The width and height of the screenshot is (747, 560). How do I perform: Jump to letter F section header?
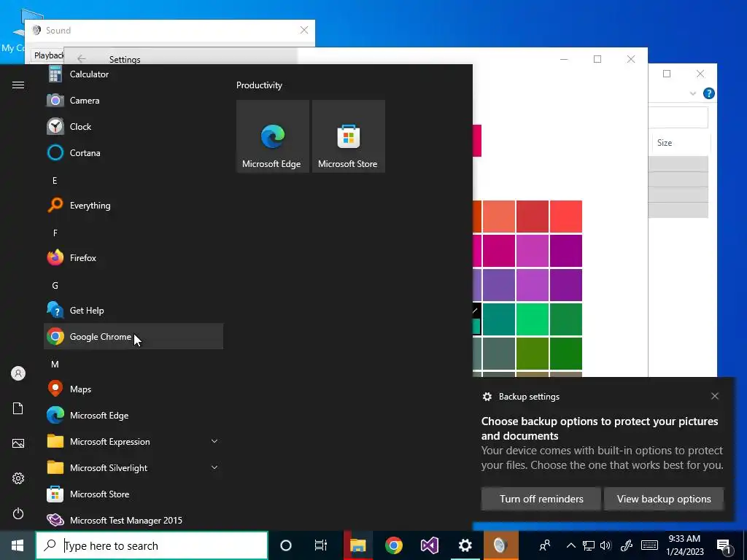55,233
